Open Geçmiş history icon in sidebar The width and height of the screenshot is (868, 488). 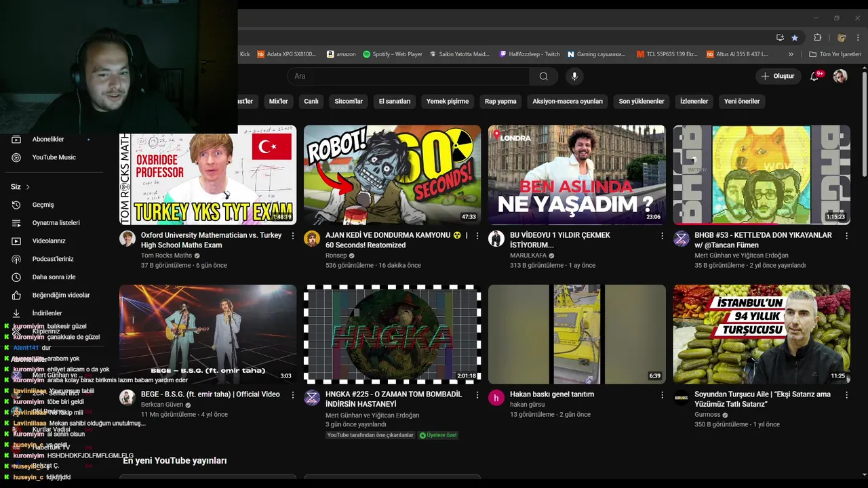click(x=16, y=205)
